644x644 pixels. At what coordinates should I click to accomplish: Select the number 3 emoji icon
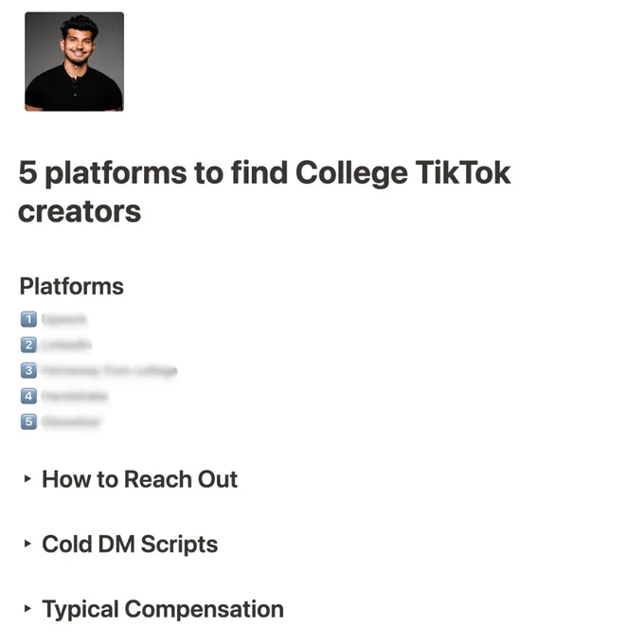pyautogui.click(x=28, y=370)
